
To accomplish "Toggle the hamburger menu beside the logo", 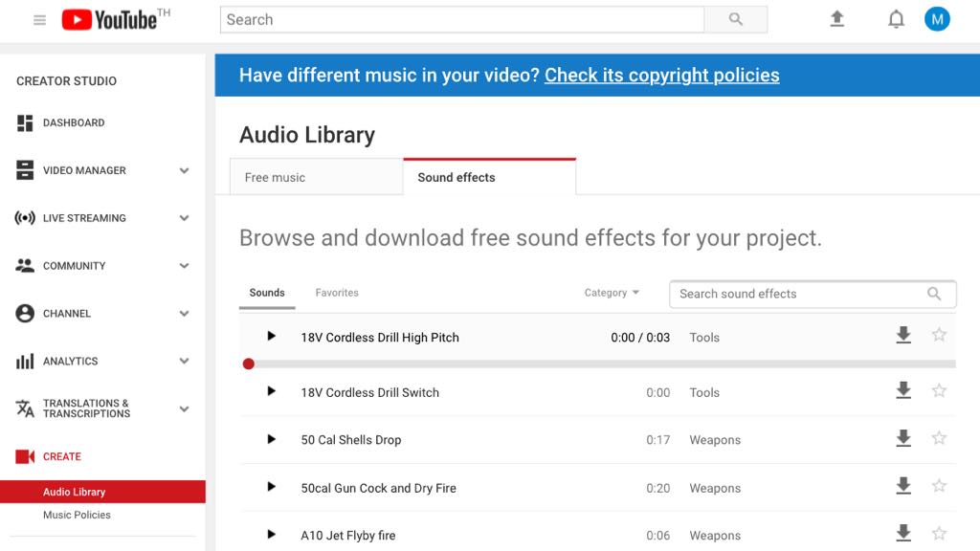I will (39, 19).
